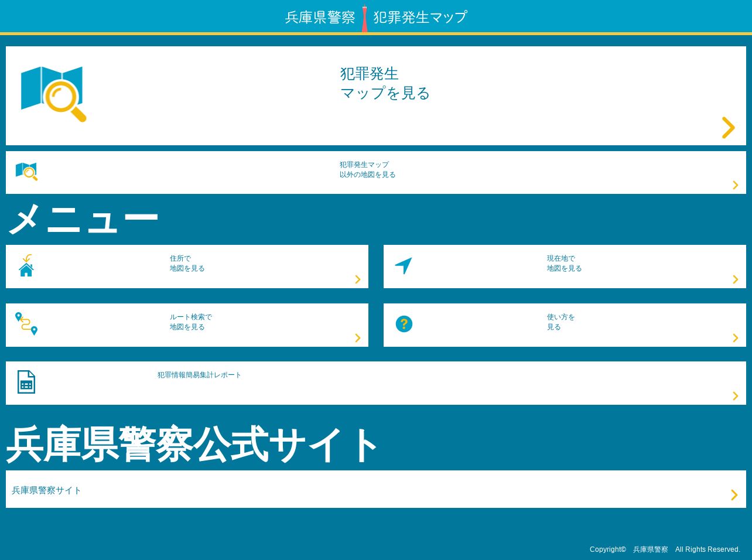Click chevron on 以外の地図を見る row

pyautogui.click(x=736, y=185)
